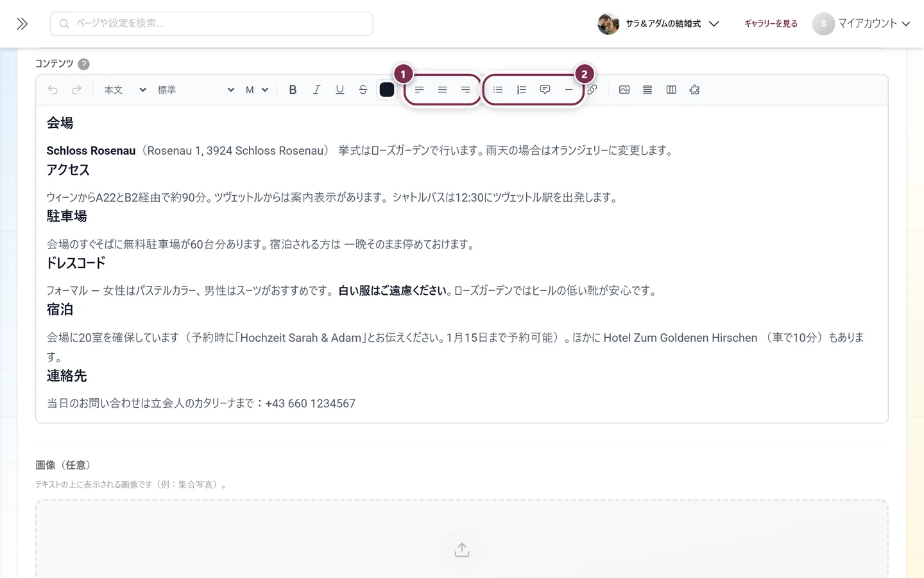Insert a horizontal rule
Image resolution: width=924 pixels, height=578 pixels.
coord(569,90)
